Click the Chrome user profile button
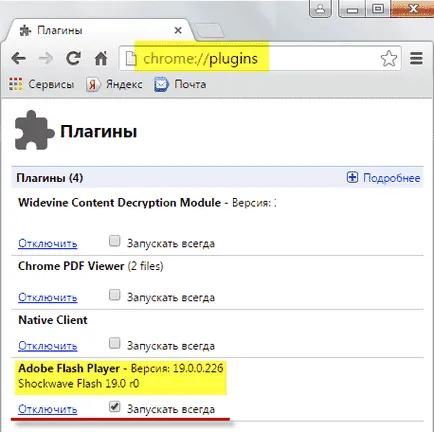Image resolution: width=434 pixels, height=432 pixels. [x=320, y=8]
